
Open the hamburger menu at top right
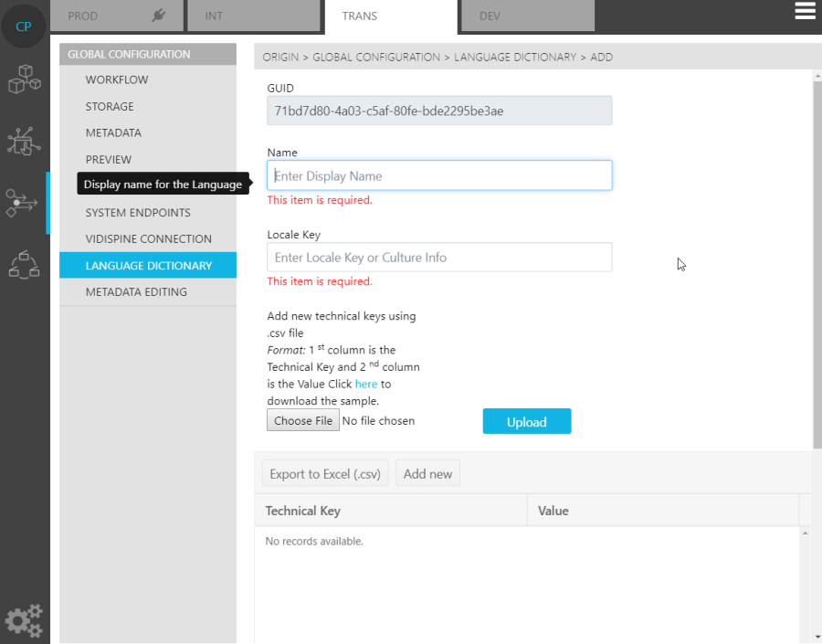click(x=805, y=11)
